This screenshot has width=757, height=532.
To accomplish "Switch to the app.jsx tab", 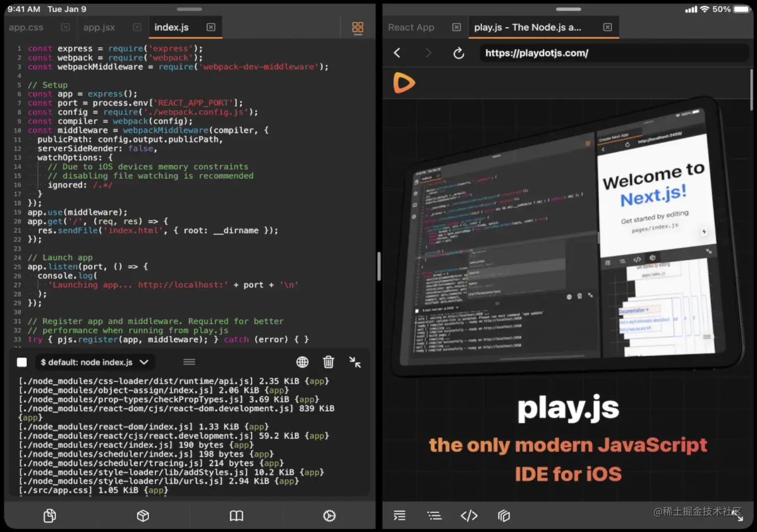I will (99, 27).
